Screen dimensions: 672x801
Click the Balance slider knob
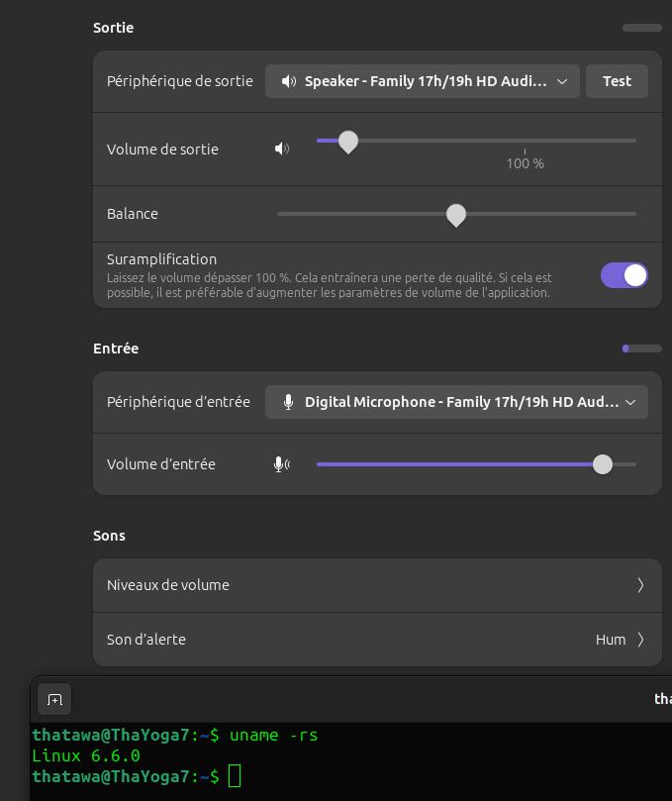[456, 215]
